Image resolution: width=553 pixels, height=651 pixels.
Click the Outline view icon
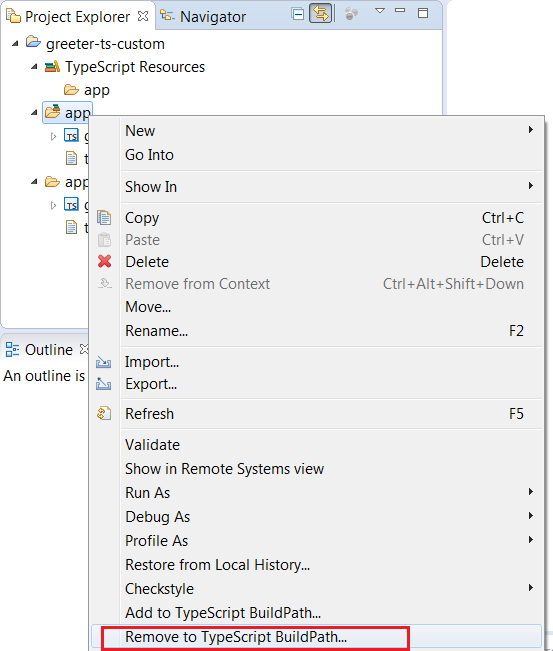pyautogui.click(x=12, y=350)
